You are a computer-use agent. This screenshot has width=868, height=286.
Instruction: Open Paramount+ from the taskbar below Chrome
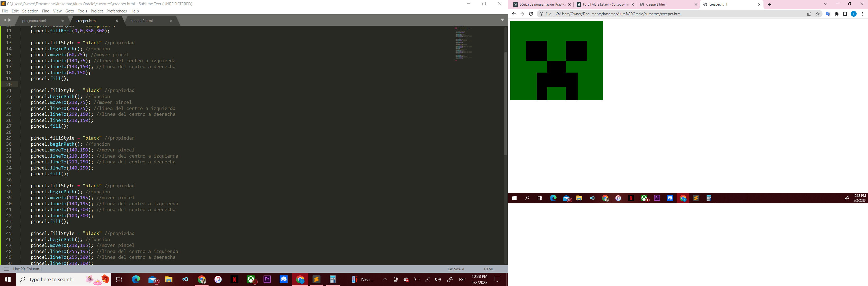[x=670, y=198]
